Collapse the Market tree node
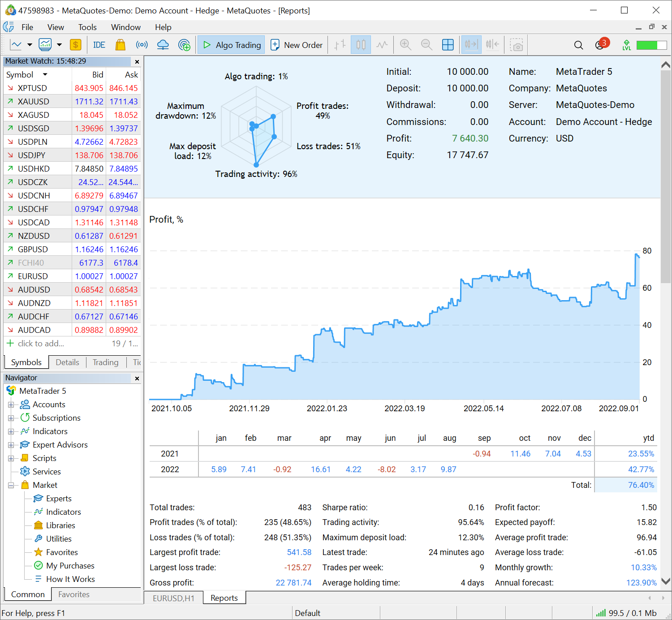The width and height of the screenshot is (672, 620). click(11, 485)
